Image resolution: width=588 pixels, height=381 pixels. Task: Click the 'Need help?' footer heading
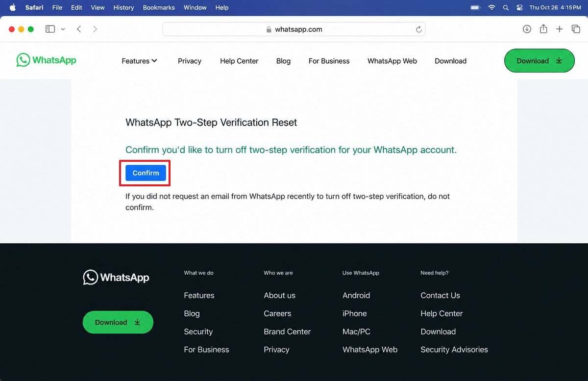pyautogui.click(x=435, y=273)
